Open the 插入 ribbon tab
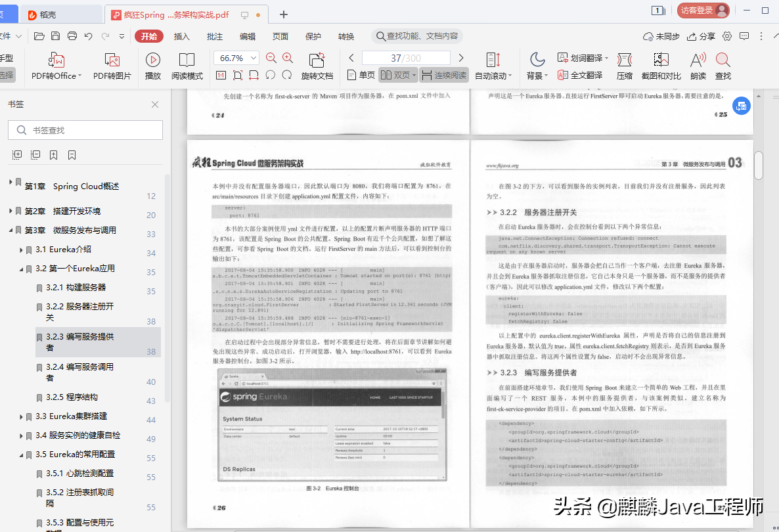The height and width of the screenshot is (532, 779). click(x=182, y=36)
